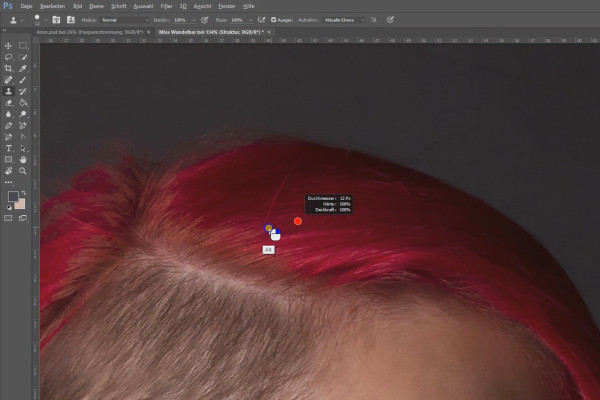This screenshot has width=600, height=400.
Task: Open the Filter menu
Action: coord(166,6)
